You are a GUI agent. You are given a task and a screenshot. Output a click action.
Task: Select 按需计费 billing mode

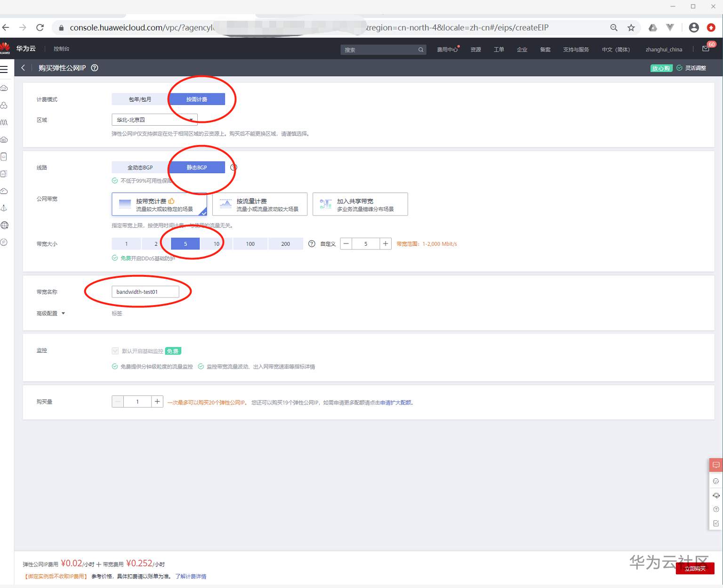click(x=197, y=99)
